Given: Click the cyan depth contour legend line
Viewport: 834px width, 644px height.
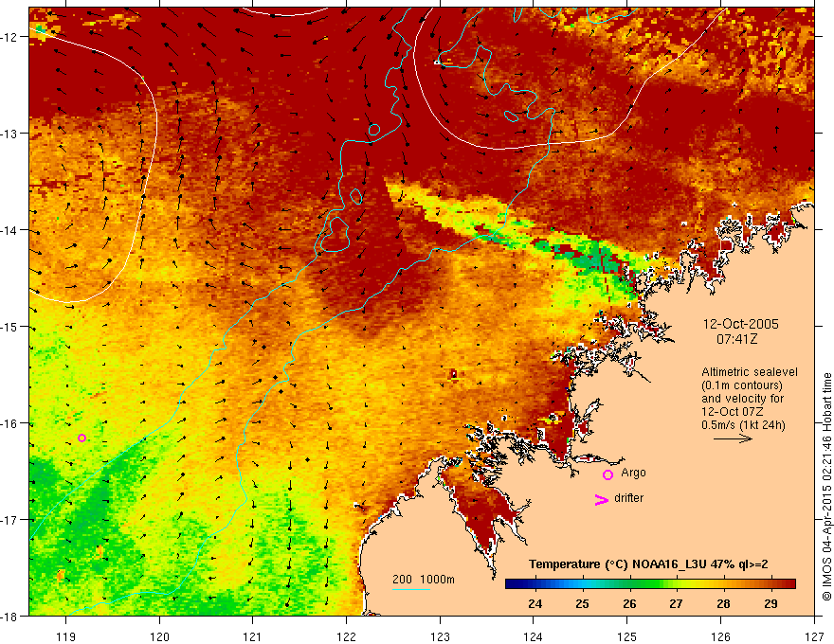Looking at the screenshot, I should pos(411,589).
